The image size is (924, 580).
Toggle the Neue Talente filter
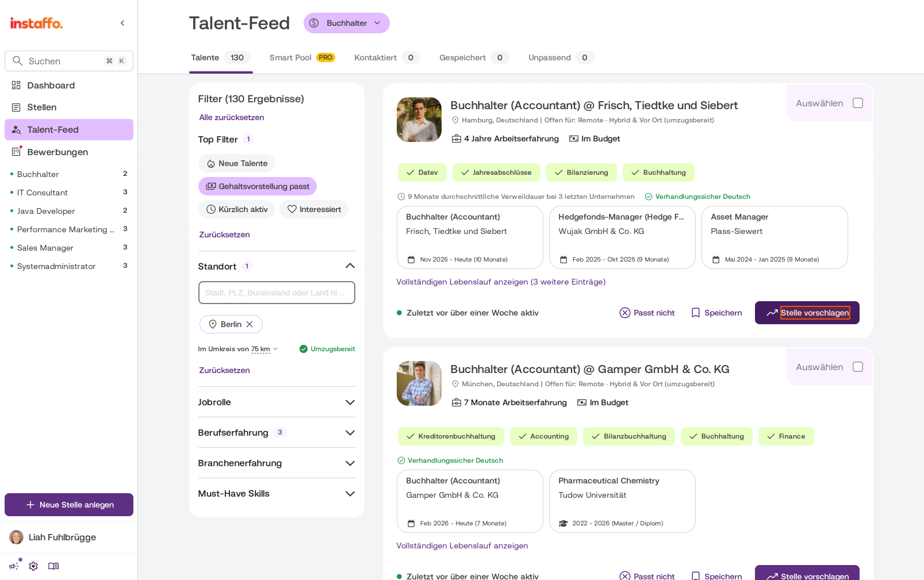237,163
